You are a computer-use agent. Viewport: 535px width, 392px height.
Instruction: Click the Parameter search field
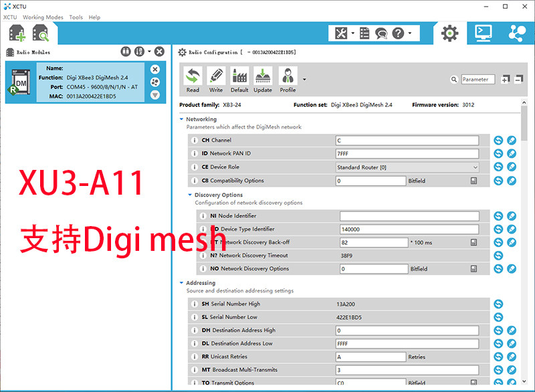click(477, 79)
